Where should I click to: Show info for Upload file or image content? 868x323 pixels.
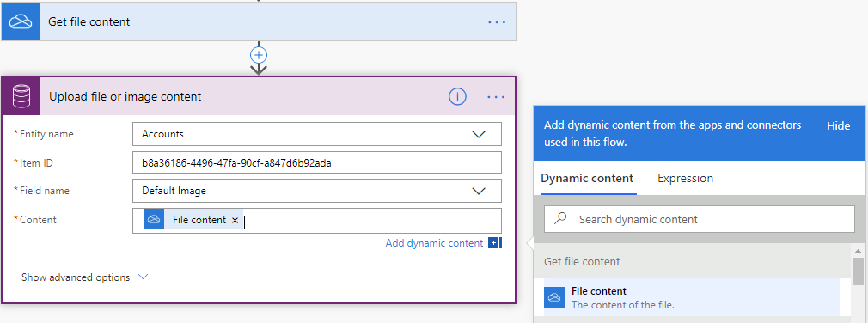click(457, 97)
